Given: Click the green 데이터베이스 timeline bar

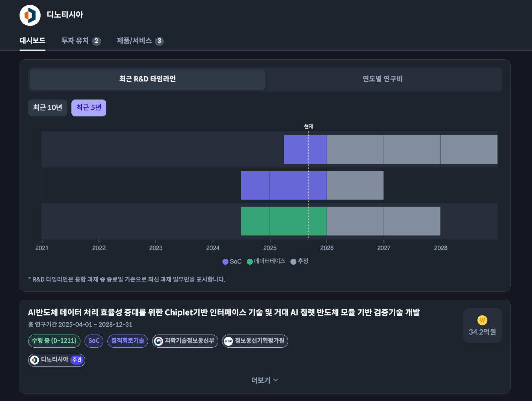Looking at the screenshot, I should pyautogui.click(x=284, y=221).
